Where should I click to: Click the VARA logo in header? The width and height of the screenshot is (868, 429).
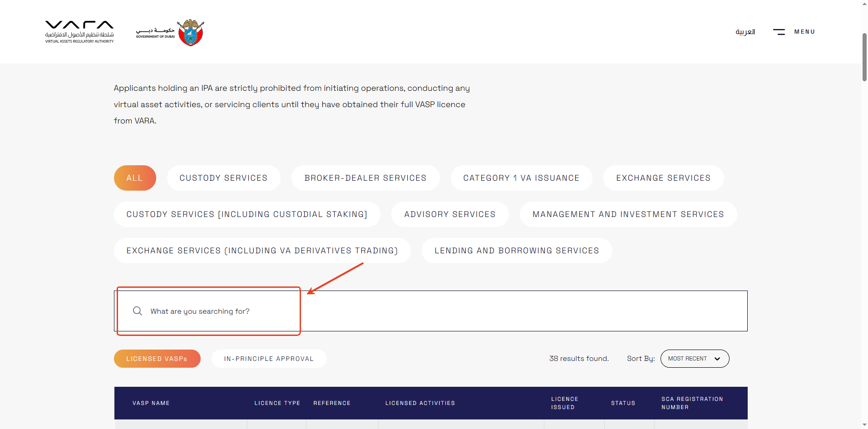(x=79, y=32)
